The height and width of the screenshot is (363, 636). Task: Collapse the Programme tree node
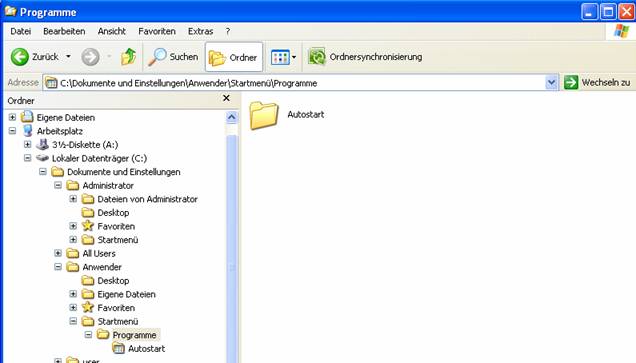(x=88, y=335)
